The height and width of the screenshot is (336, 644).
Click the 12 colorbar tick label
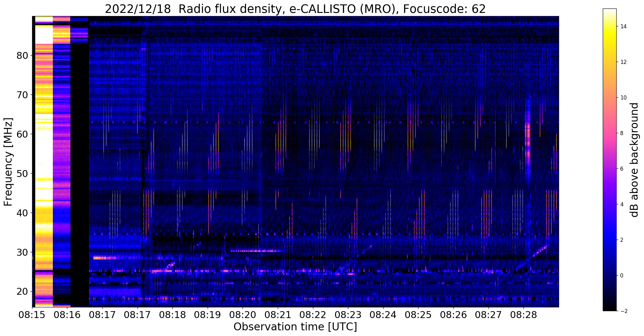(623, 62)
